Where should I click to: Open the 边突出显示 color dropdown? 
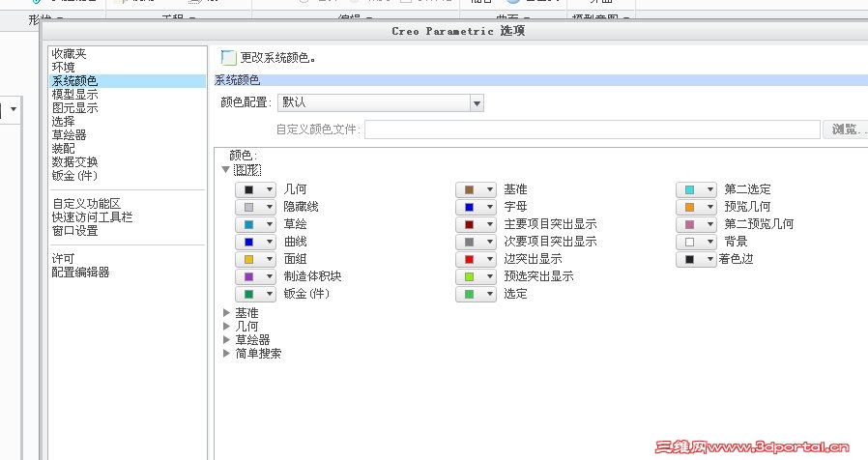476,259
